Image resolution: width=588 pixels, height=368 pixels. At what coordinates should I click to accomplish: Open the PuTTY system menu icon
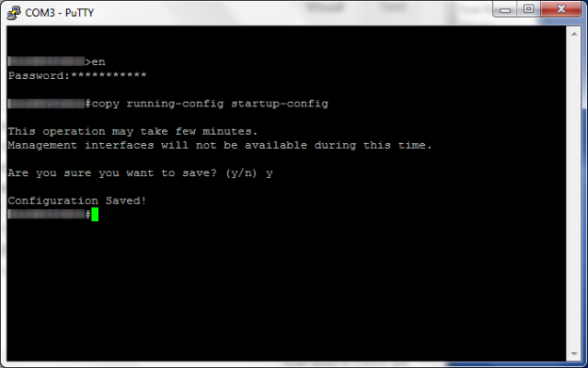coord(13,12)
